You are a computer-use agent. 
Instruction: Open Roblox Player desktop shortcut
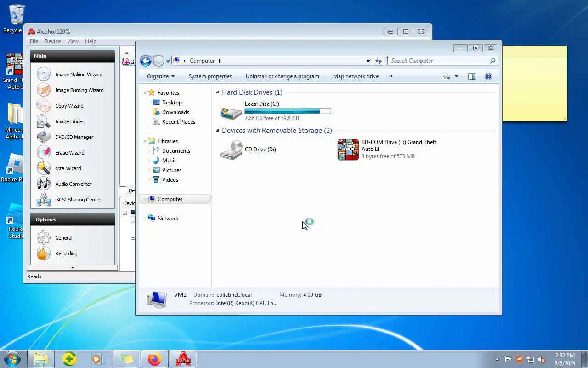coord(15,168)
